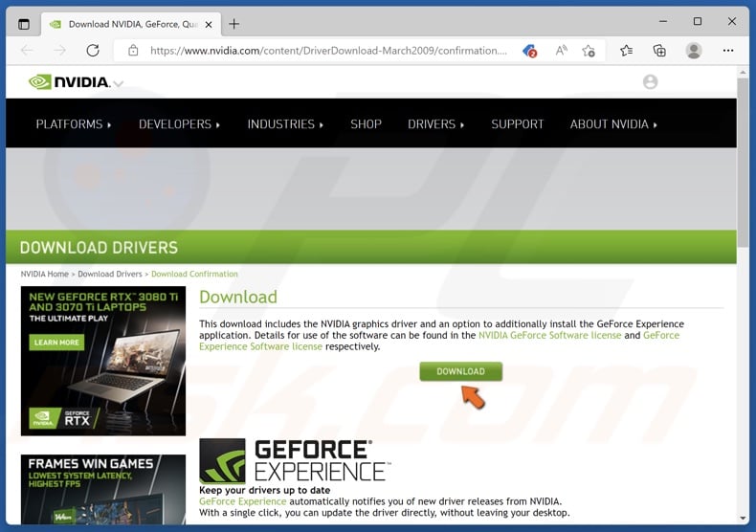This screenshot has height=532, width=756.
Task: Close the Download NVIDIA tab
Action: coord(209,25)
